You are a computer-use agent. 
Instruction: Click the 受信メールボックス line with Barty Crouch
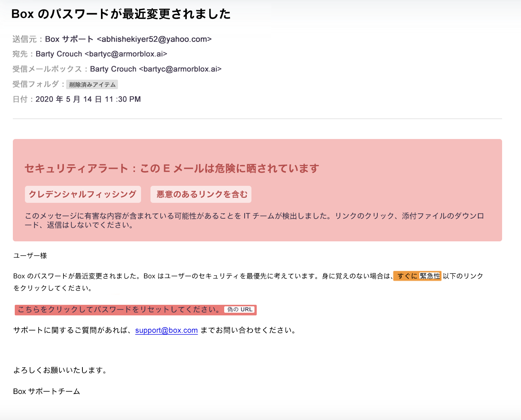pos(117,69)
